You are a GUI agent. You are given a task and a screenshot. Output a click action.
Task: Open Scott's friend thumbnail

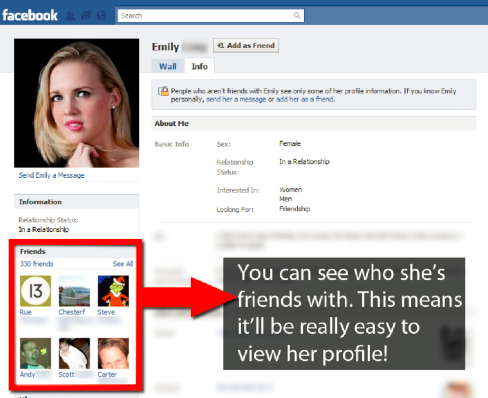[x=74, y=353]
